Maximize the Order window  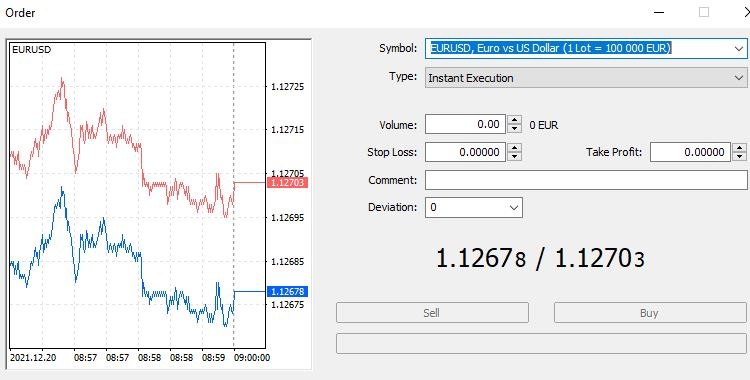(x=704, y=12)
